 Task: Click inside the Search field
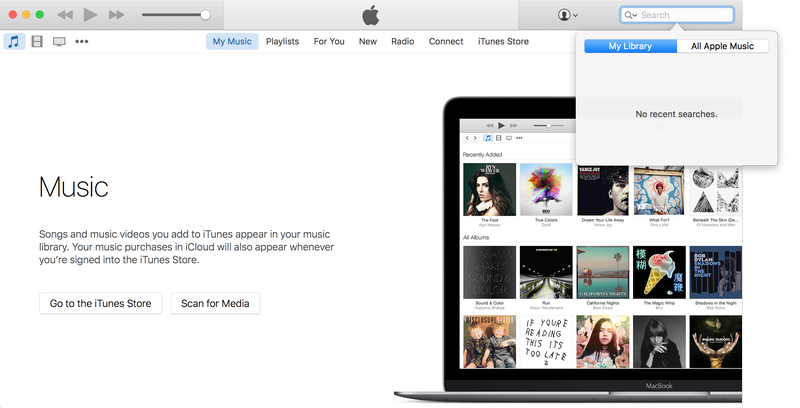677,15
